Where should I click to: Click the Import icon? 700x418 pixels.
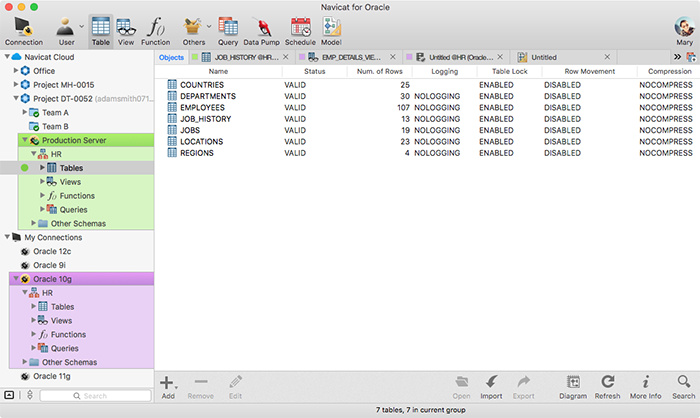[491, 387]
